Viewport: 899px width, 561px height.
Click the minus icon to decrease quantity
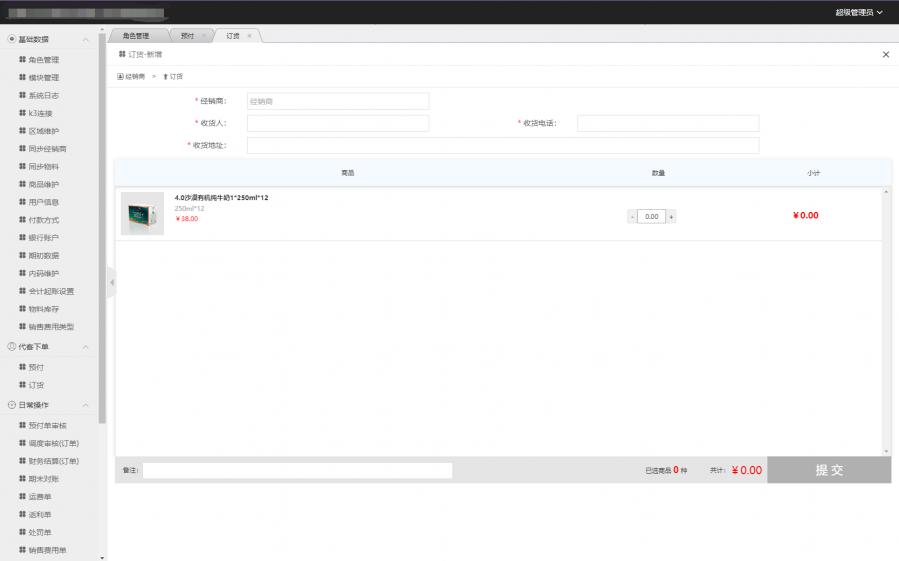632,216
